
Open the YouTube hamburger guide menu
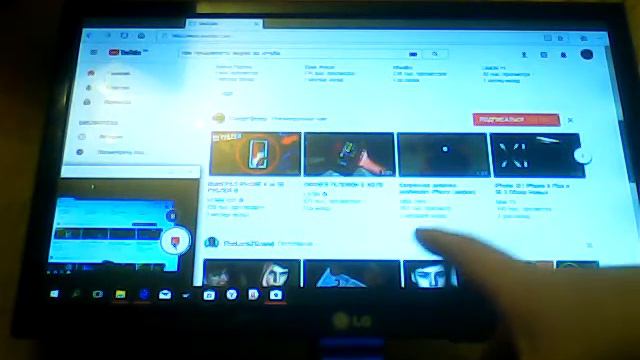pos(93,52)
